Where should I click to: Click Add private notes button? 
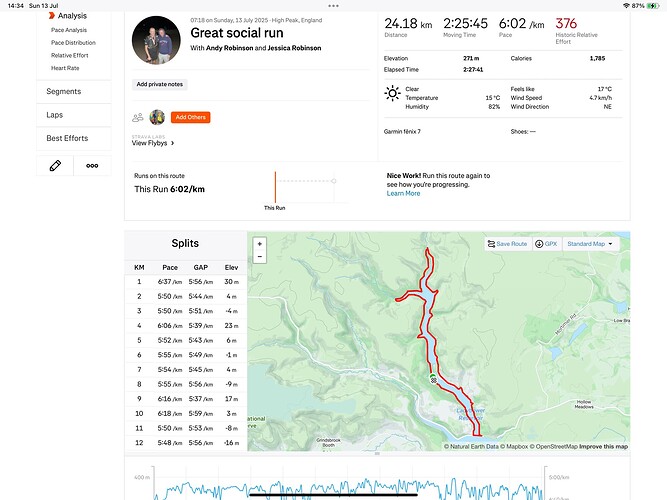(160, 84)
